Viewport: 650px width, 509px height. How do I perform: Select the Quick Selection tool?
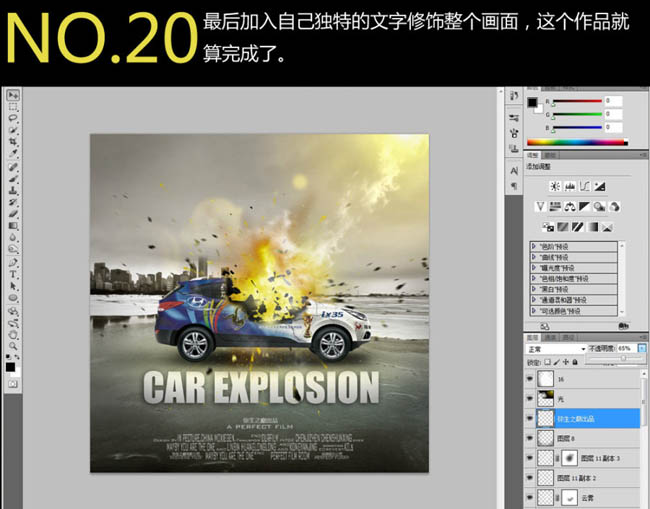(13, 130)
